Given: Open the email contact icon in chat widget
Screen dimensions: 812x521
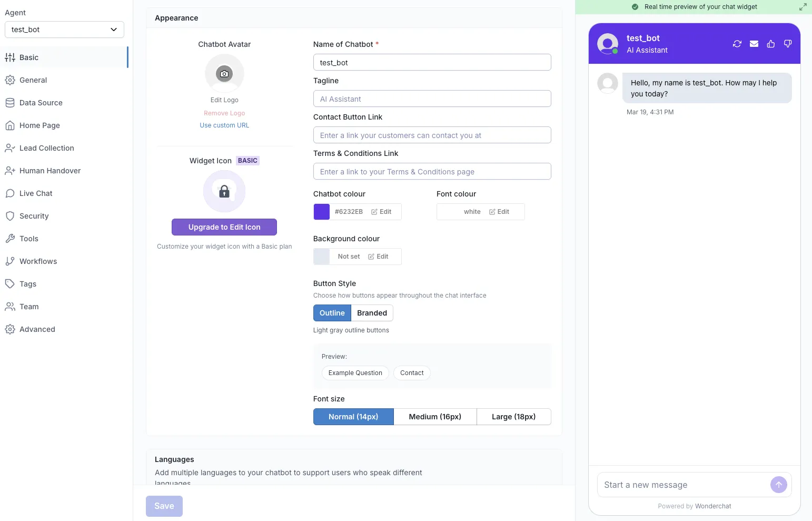Looking at the screenshot, I should pyautogui.click(x=754, y=44).
